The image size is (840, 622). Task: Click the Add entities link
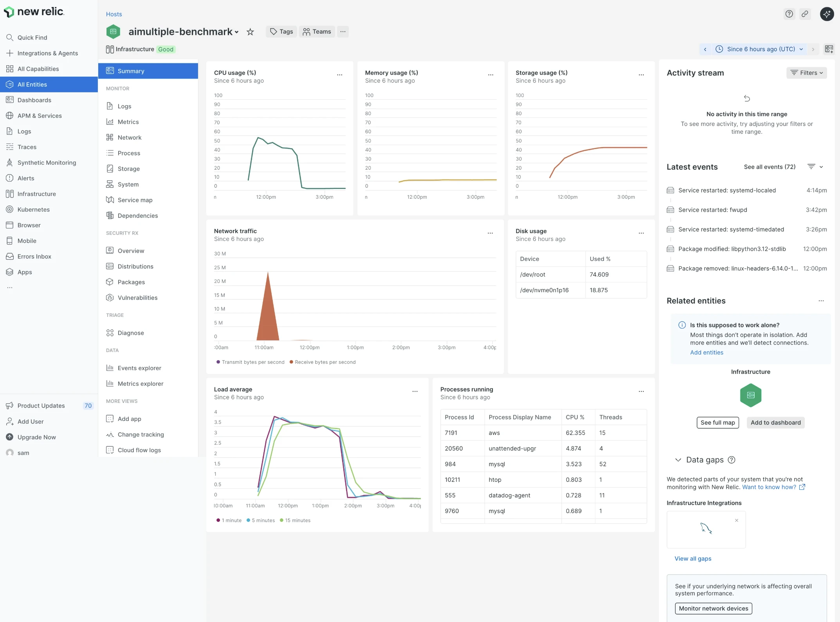coord(707,352)
